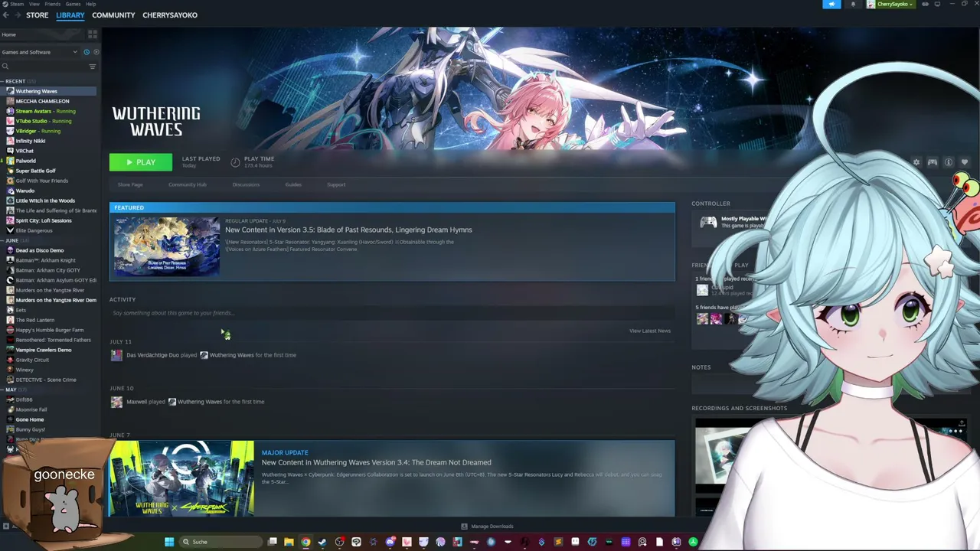
Task: Click the activity status input field
Action: [x=391, y=313]
